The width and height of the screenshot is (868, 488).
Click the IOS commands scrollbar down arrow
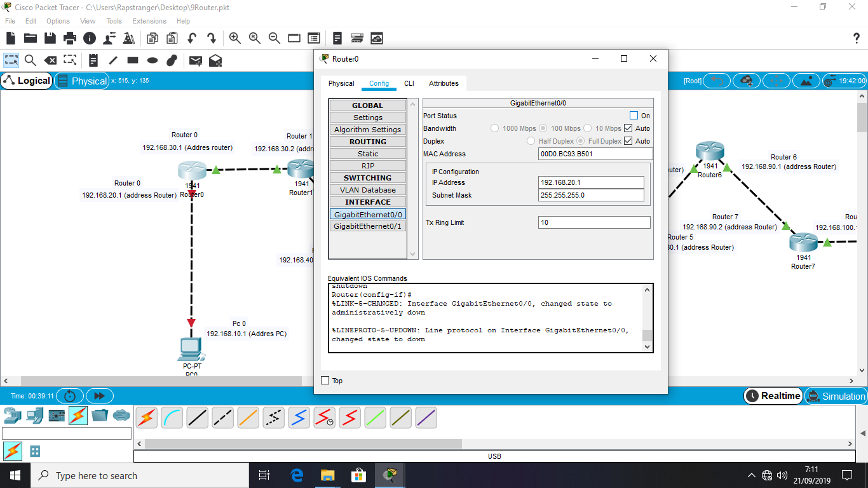pyautogui.click(x=648, y=347)
